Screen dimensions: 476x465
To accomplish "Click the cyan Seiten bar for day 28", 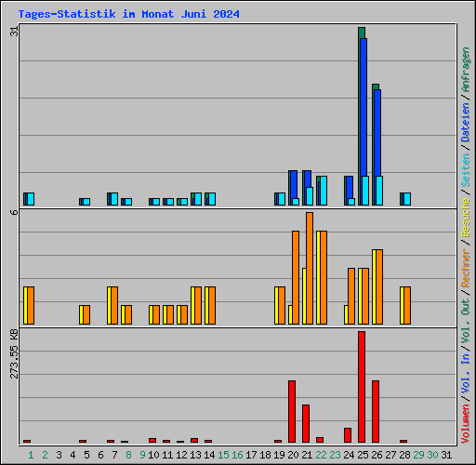I will coord(407,199).
